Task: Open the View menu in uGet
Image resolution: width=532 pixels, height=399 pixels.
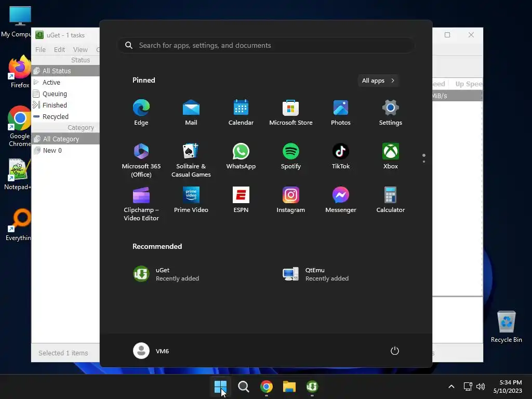Action: coord(81,49)
